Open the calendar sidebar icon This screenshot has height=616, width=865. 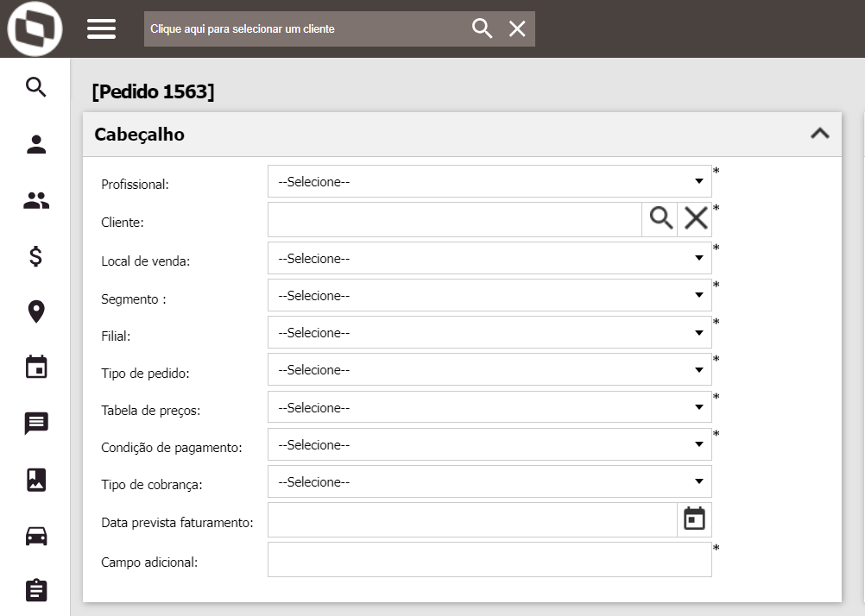(x=35, y=368)
